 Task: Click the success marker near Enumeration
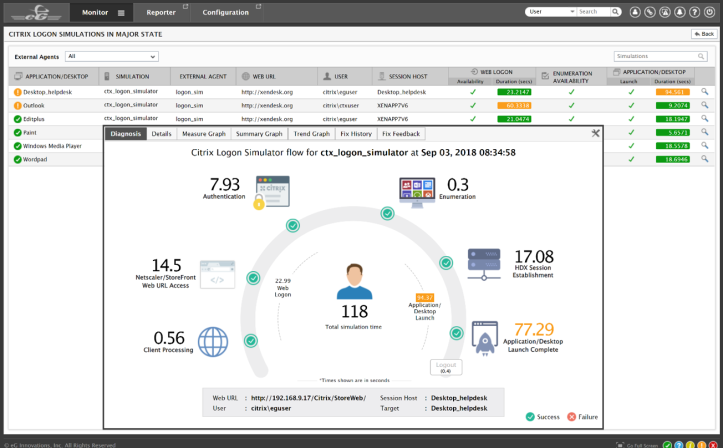pyautogui.click(x=387, y=213)
